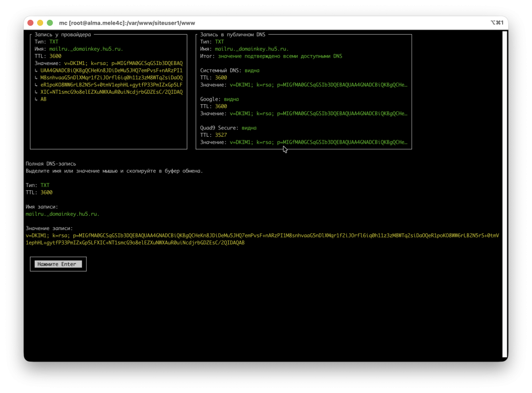532x393 pixels.
Task: Click the "Quad9 Secure: видна" status line
Action: coord(228,128)
